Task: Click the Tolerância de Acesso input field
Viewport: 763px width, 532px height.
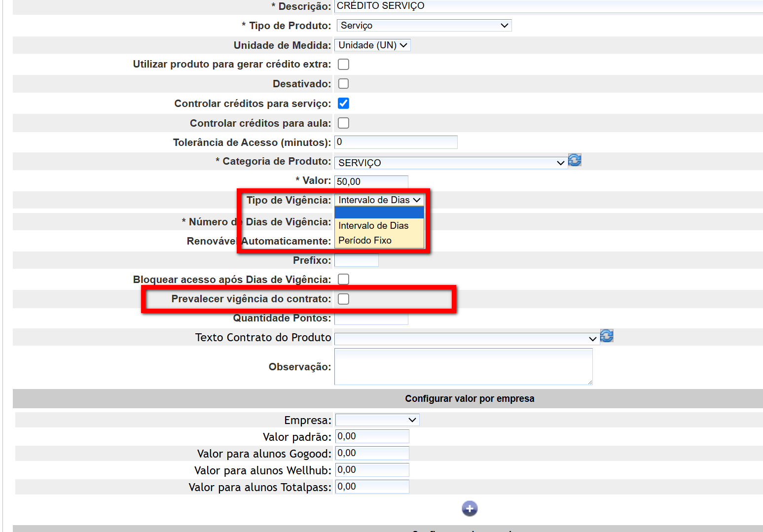Action: tap(396, 142)
